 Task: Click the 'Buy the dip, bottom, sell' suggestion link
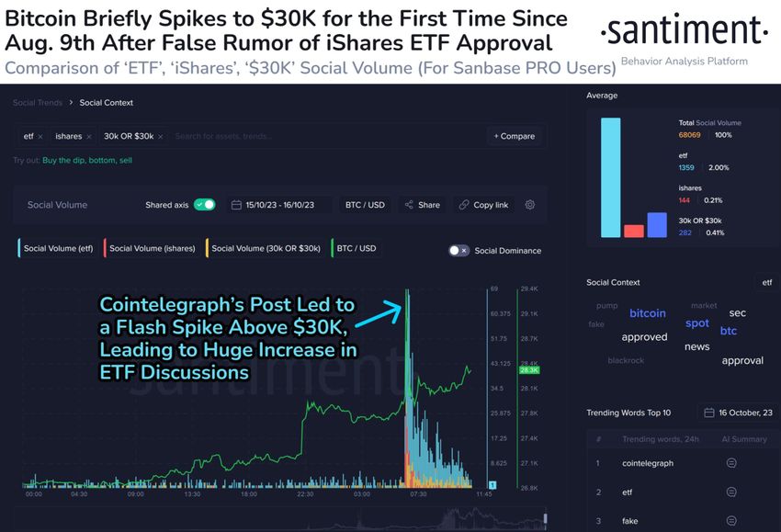87,160
